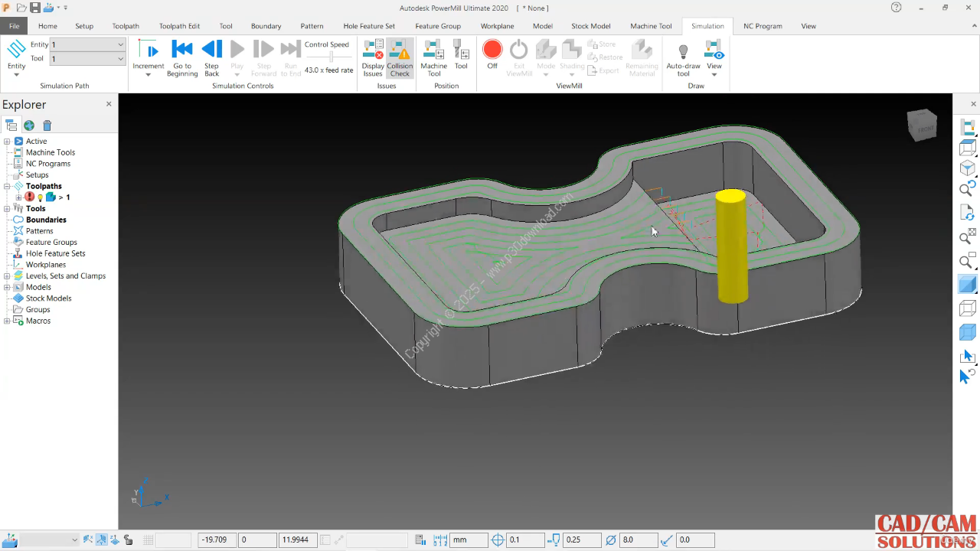The image size is (980, 551).
Task: Expand Levels, Sets and Clamps node
Action: point(7,276)
